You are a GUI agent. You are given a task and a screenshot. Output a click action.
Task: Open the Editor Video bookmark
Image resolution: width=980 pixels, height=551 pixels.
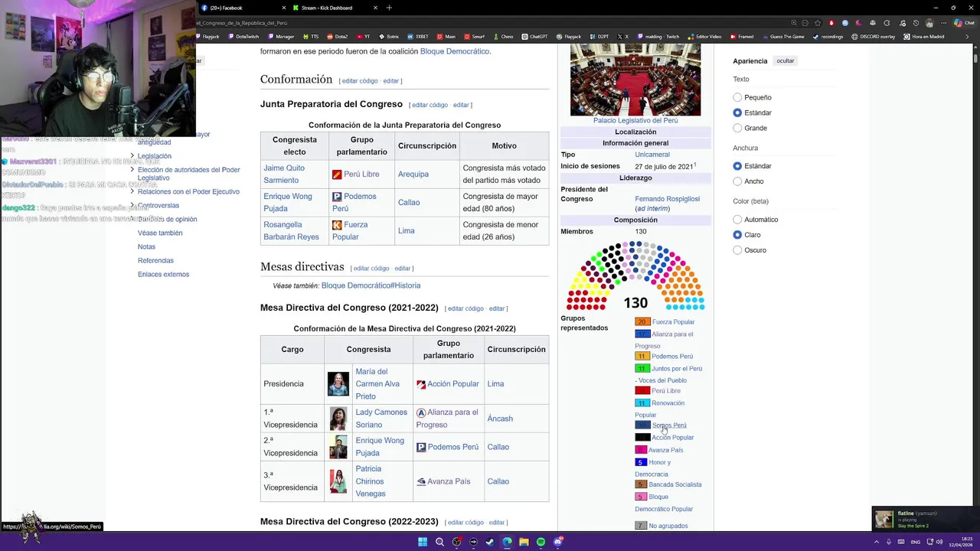click(704, 37)
